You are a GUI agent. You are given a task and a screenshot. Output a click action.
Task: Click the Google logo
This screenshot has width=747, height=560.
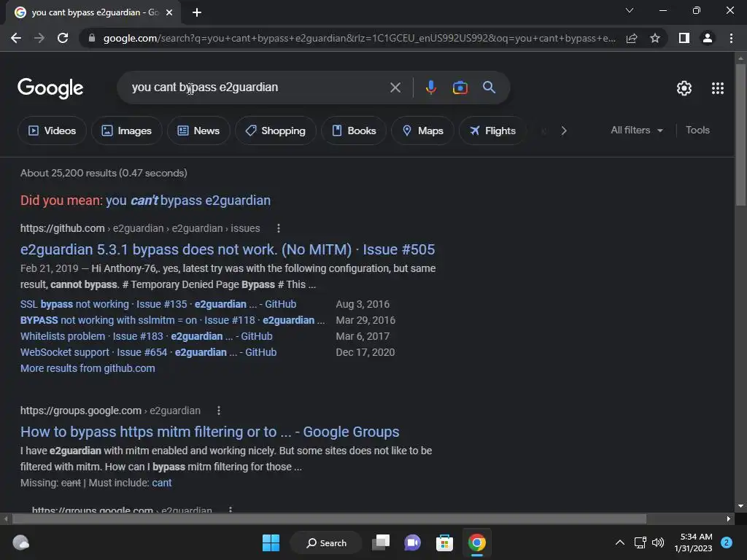coord(50,88)
